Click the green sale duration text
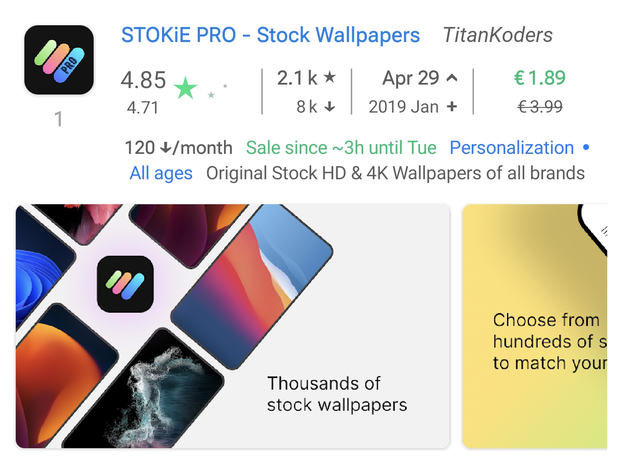The height and width of the screenshot is (470, 620). tap(341, 148)
